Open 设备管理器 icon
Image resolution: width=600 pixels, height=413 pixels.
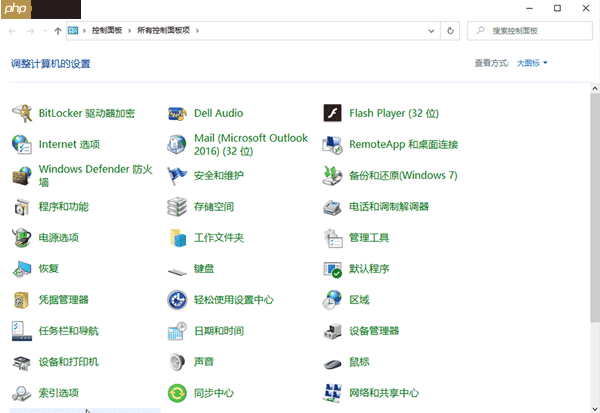pos(333,331)
